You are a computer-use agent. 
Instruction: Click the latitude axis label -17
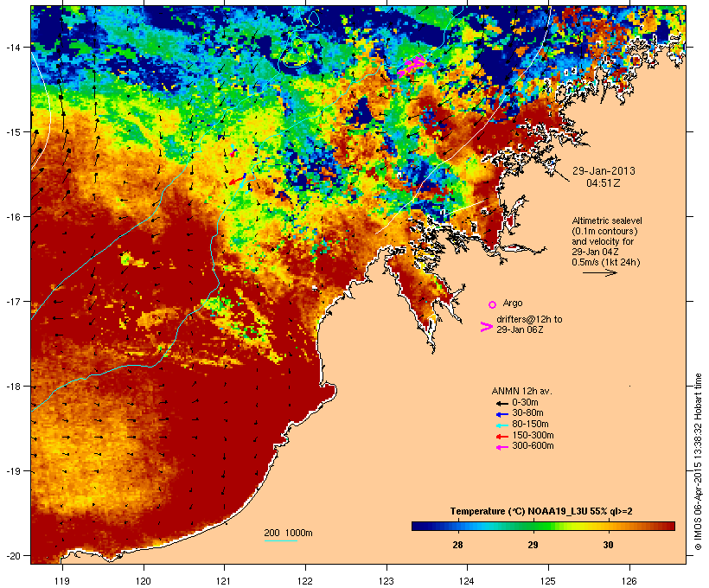[x=13, y=301]
